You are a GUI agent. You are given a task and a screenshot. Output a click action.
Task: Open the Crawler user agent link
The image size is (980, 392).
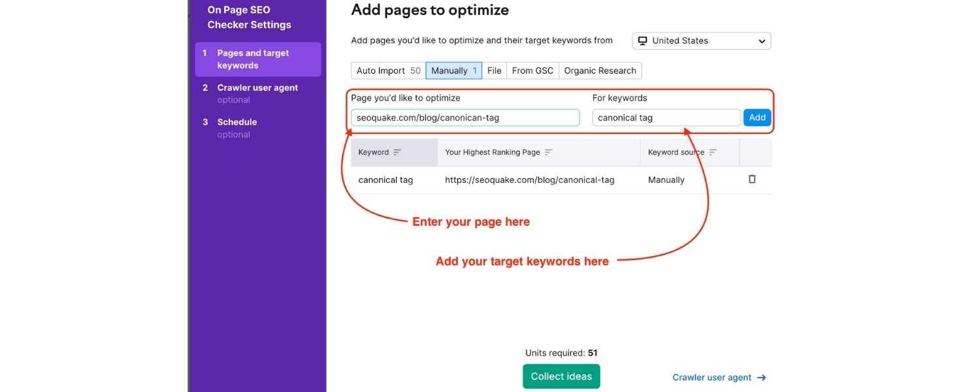tap(712, 377)
